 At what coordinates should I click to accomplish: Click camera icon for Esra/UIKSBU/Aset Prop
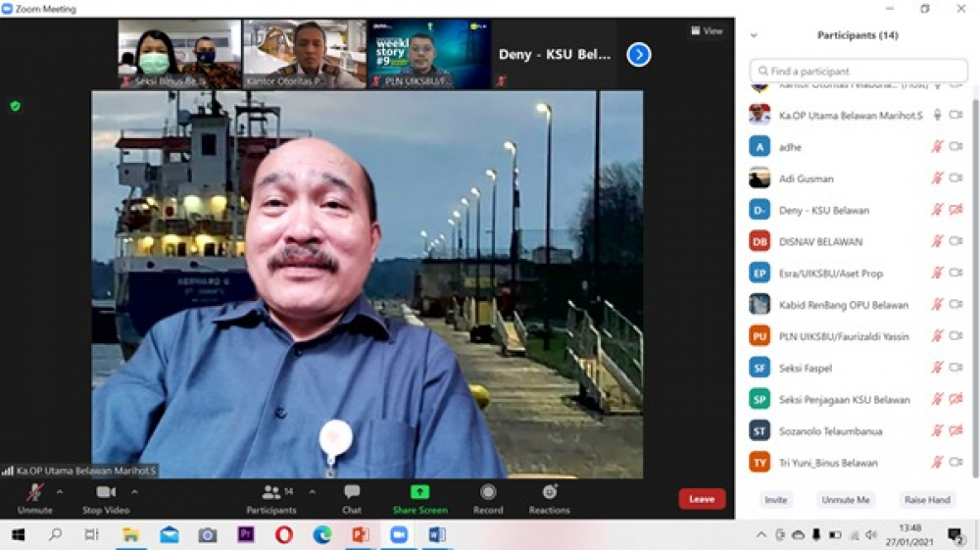pyautogui.click(x=955, y=273)
